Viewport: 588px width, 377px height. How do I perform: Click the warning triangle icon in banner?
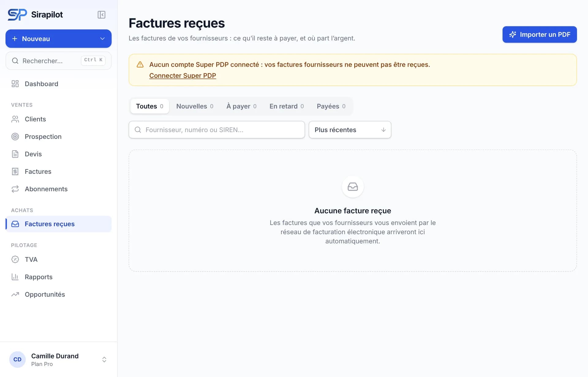click(140, 64)
